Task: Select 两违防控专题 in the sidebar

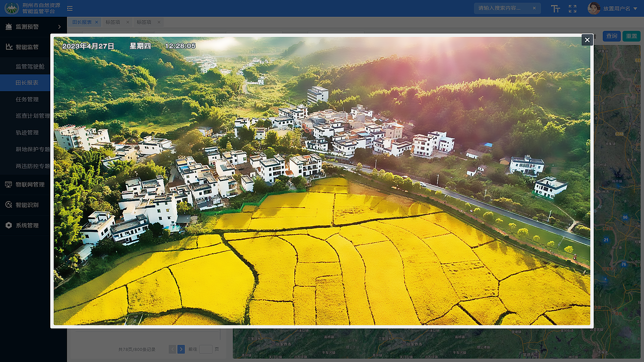Action: 33,166
